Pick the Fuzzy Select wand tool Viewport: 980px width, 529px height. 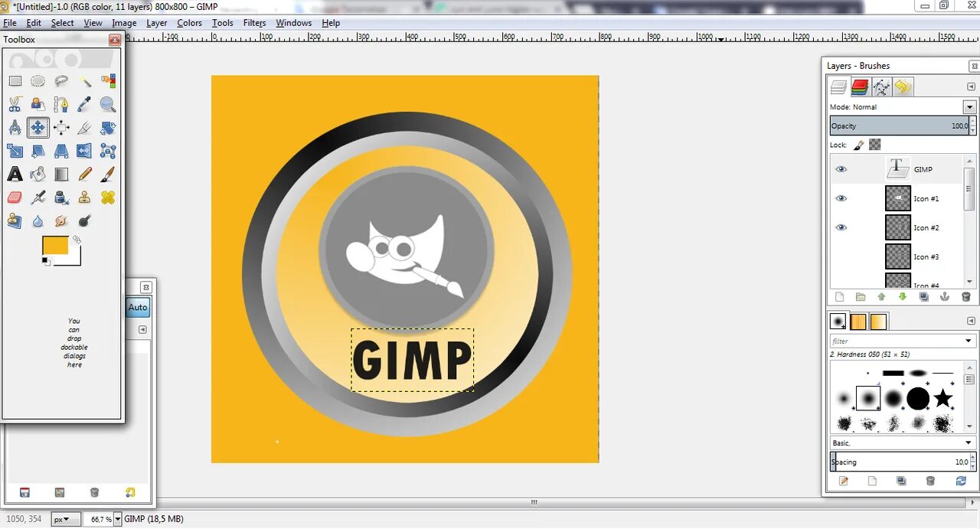click(85, 81)
